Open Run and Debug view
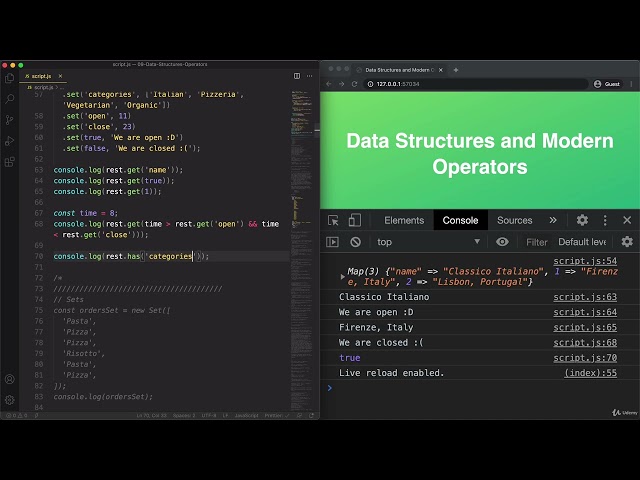This screenshot has width=640, height=480. click(9, 141)
